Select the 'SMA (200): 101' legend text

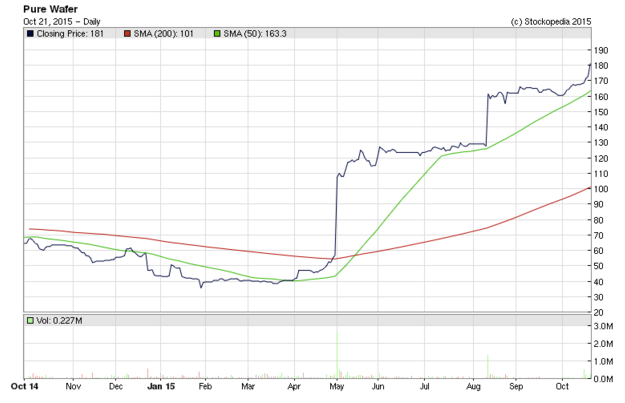[163, 34]
